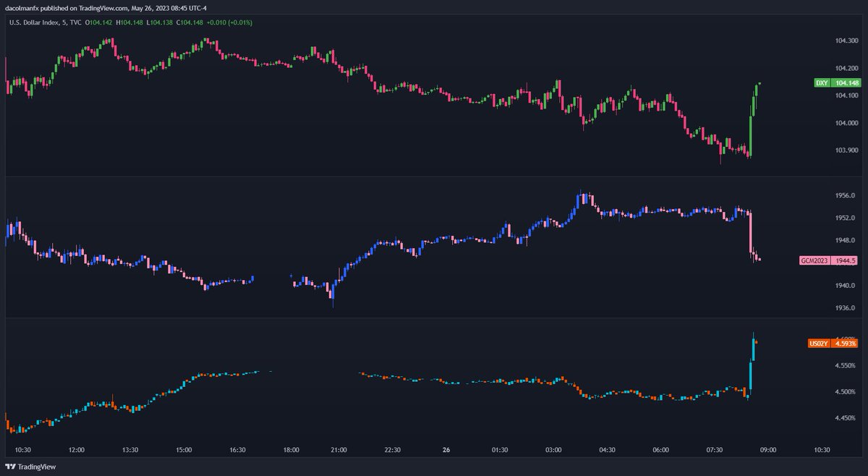The image size is (868, 476).
Task: Click the 104.300 price axis label
Action: tap(846, 41)
